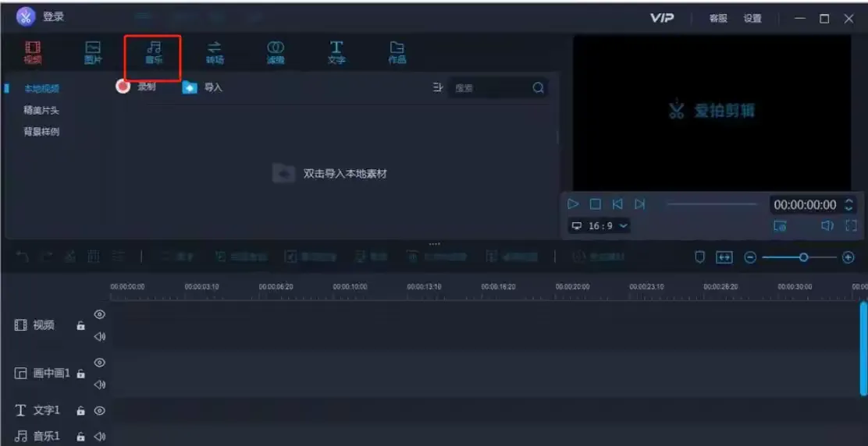This screenshot has height=446, width=868.
Task: Click the timecode stepper arrows
Action: (848, 205)
